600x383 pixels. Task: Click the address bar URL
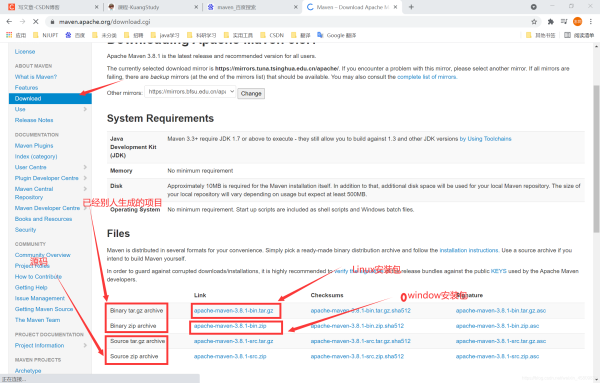104,22
